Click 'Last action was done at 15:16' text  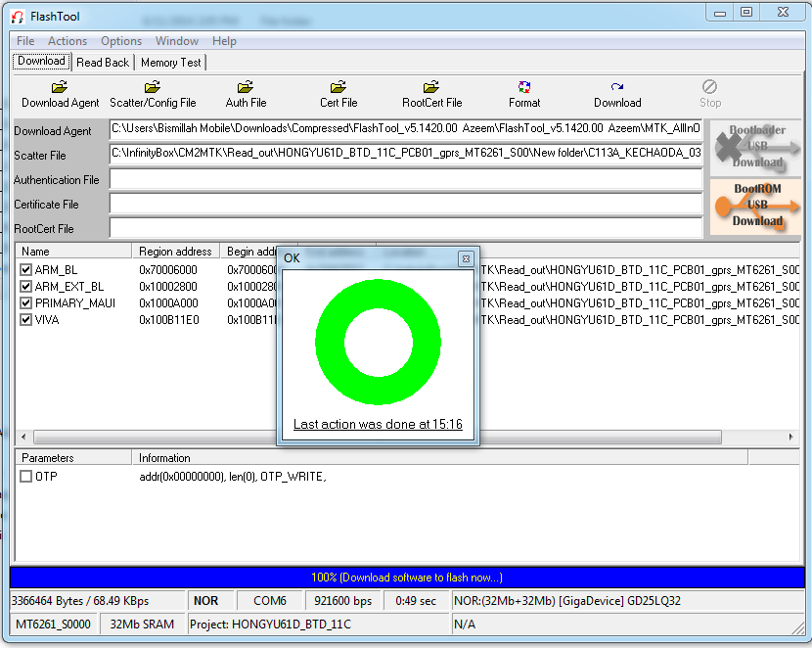click(x=378, y=424)
